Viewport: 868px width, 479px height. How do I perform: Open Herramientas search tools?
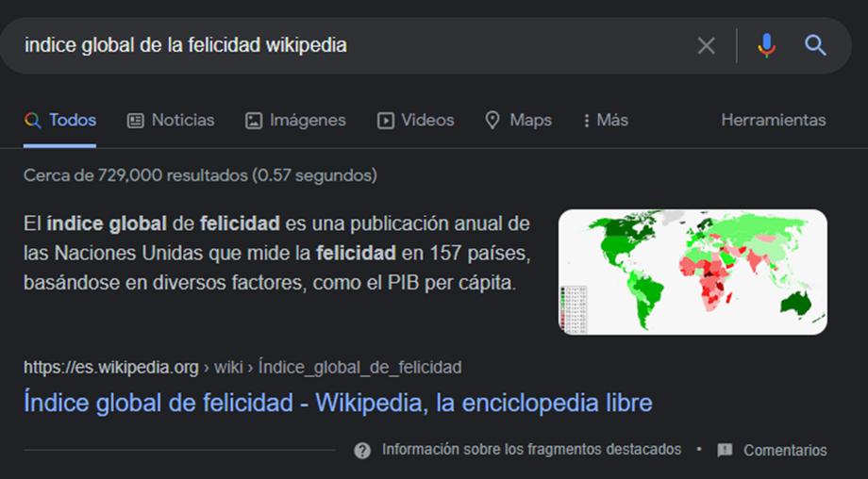pyautogui.click(x=774, y=120)
